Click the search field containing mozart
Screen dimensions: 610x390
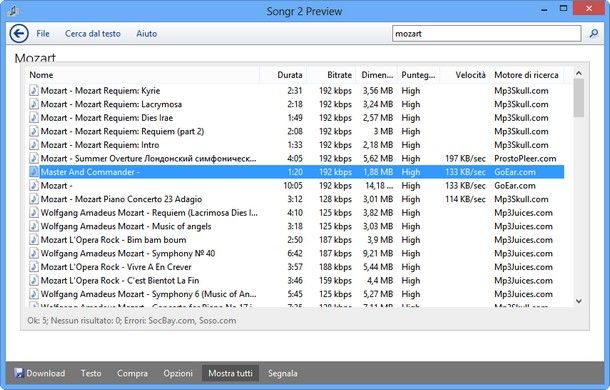[x=486, y=33]
